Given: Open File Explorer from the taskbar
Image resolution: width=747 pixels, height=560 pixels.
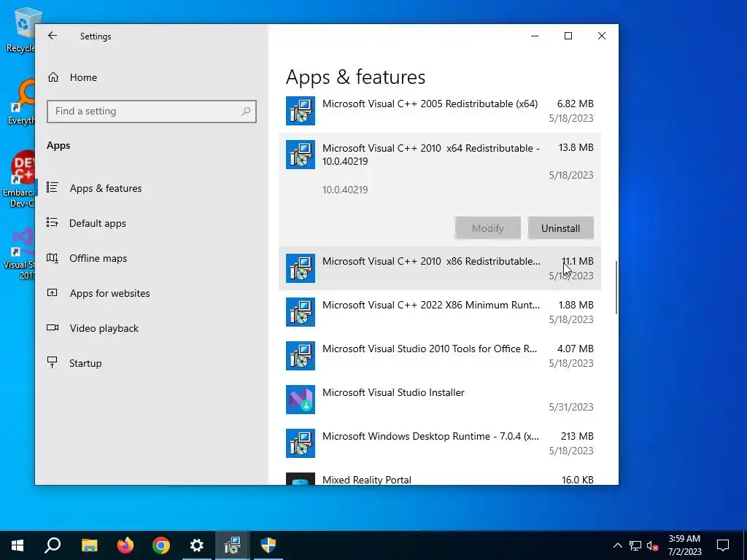Looking at the screenshot, I should tap(89, 545).
